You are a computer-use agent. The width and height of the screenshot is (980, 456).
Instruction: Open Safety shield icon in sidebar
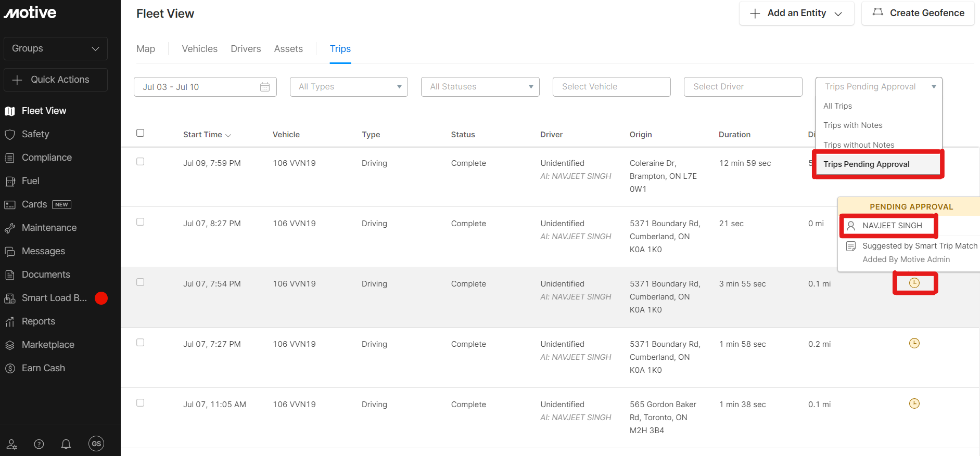(10, 134)
